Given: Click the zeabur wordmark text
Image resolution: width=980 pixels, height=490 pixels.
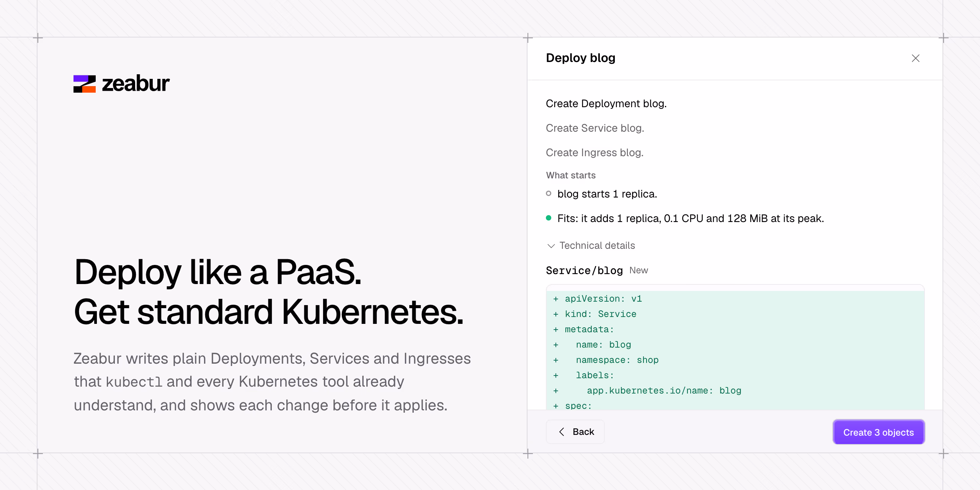Looking at the screenshot, I should (x=136, y=83).
